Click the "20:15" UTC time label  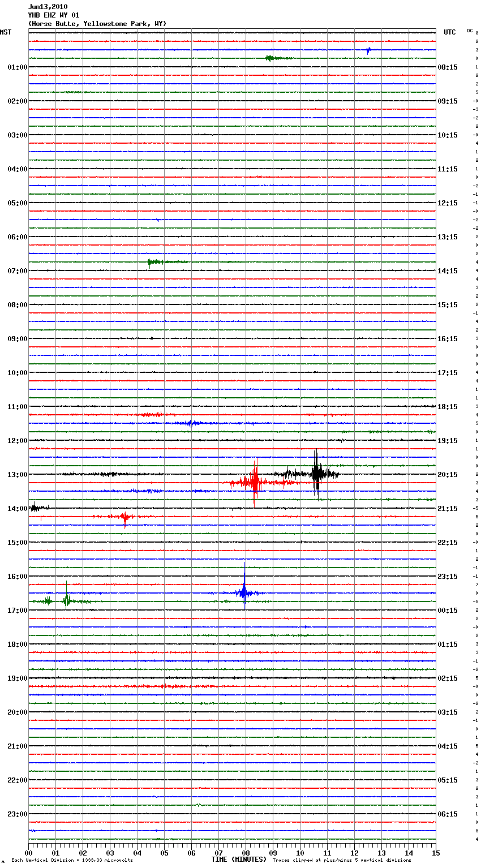click(448, 475)
